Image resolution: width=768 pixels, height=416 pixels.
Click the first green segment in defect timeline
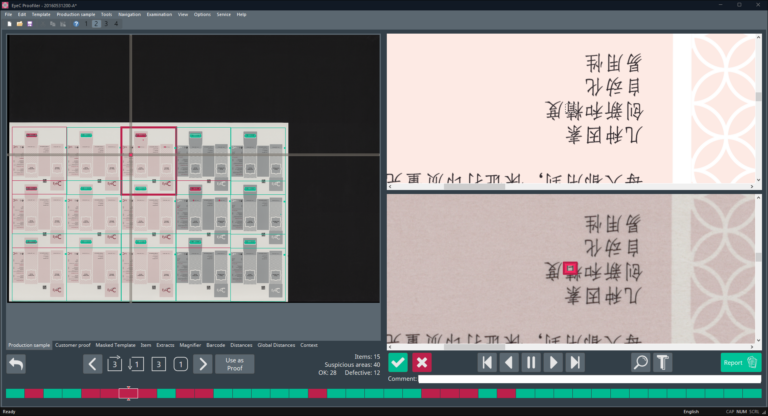pos(15,393)
